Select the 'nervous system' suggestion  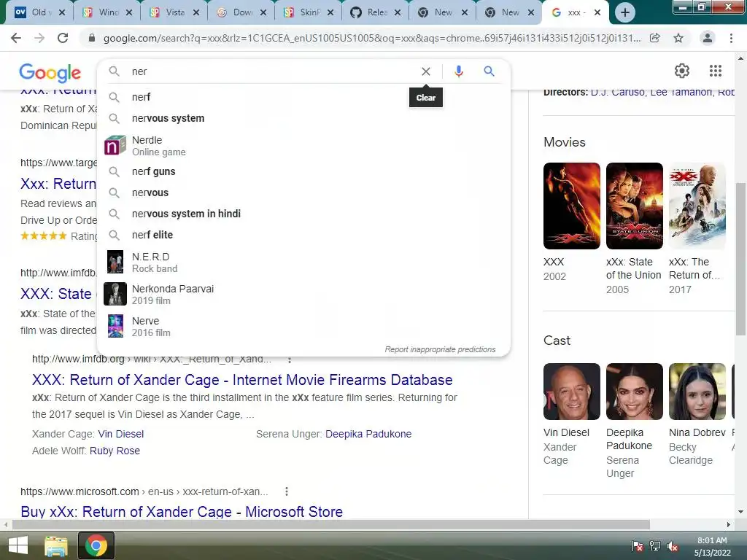(303, 118)
